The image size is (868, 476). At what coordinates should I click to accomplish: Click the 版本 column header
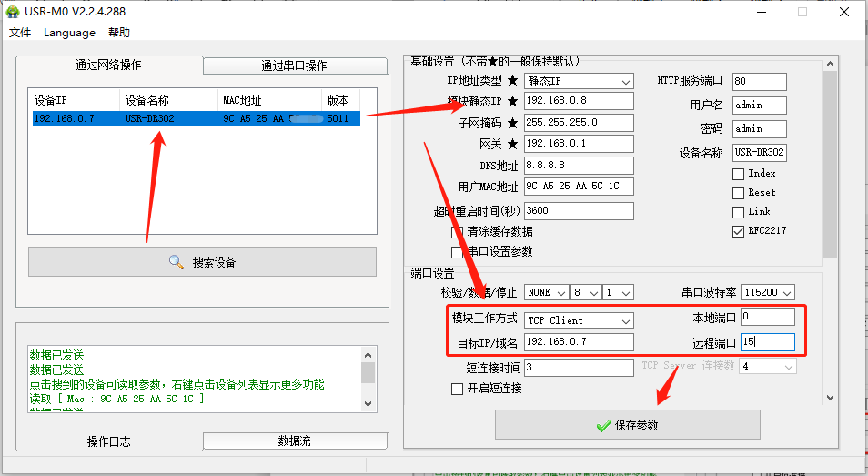[340, 100]
